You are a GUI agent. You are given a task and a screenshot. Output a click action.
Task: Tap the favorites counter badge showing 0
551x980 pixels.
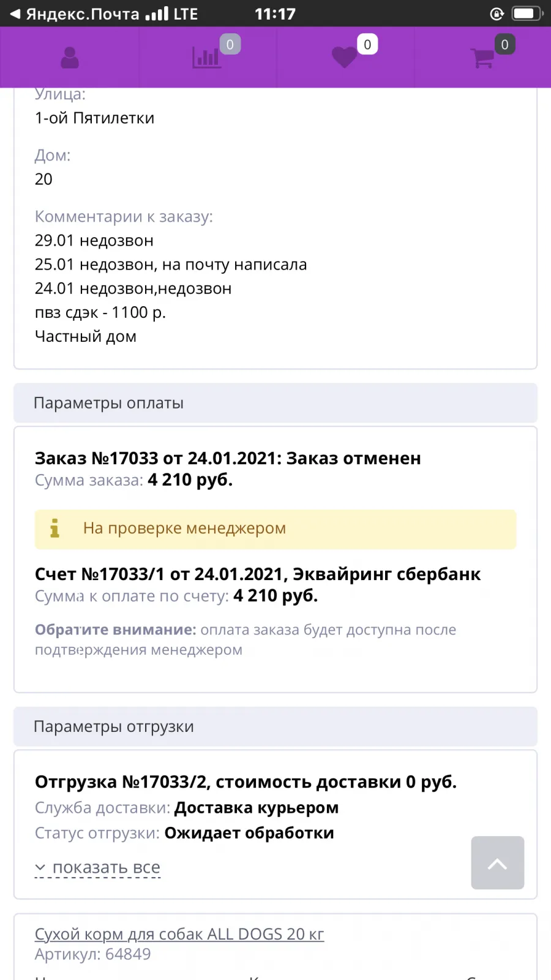coord(367,44)
